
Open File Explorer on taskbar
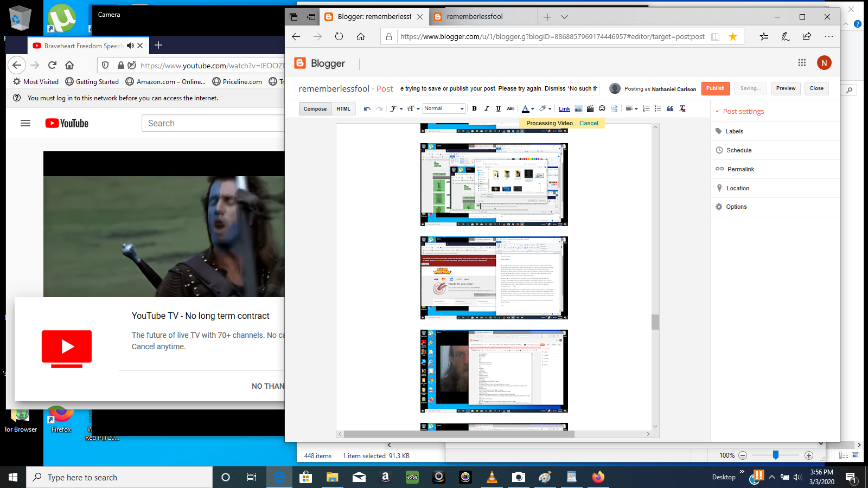[333, 477]
